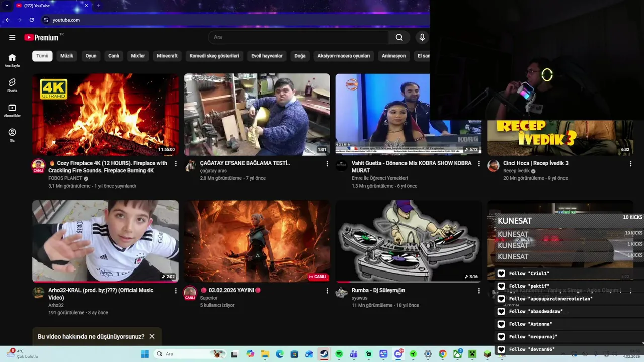Open the Windows Start menu
The image size is (644, 362).
click(x=145, y=354)
